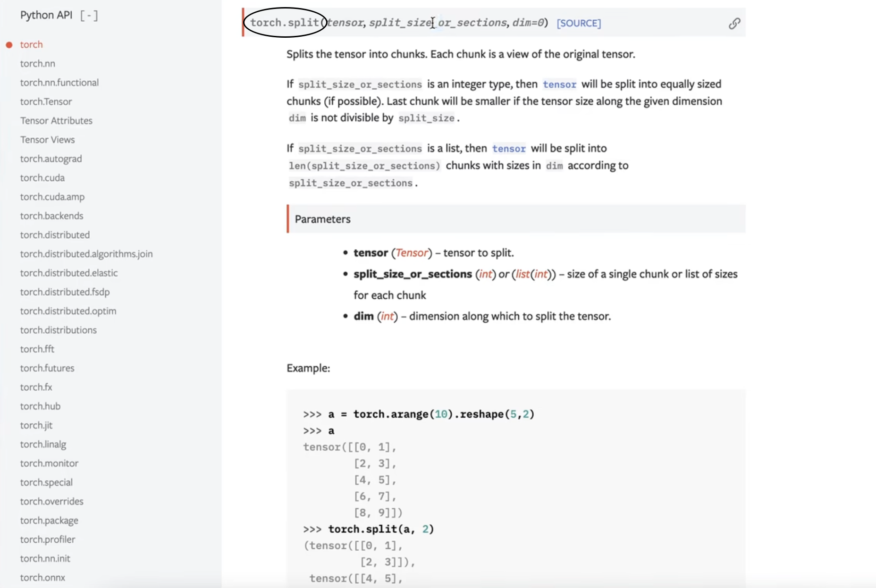Screen dimensions: 876x588
Task: Go to torch.autograd docs
Action: click(51, 159)
